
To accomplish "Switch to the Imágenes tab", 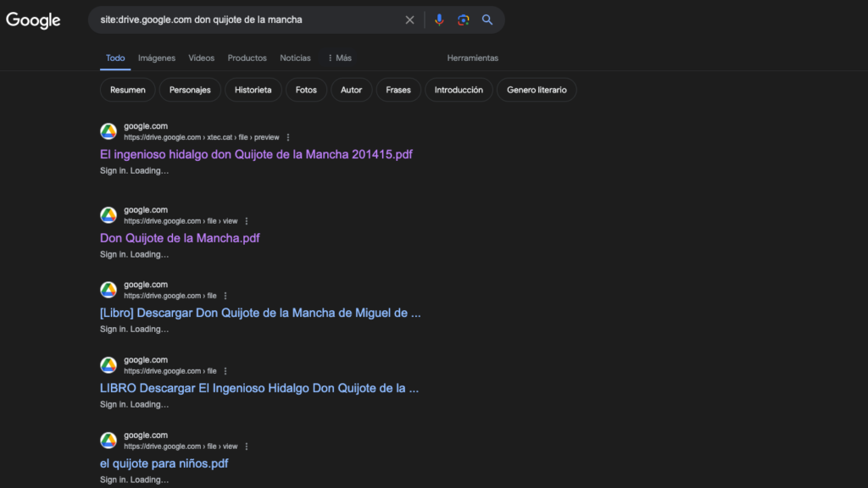I will point(157,58).
